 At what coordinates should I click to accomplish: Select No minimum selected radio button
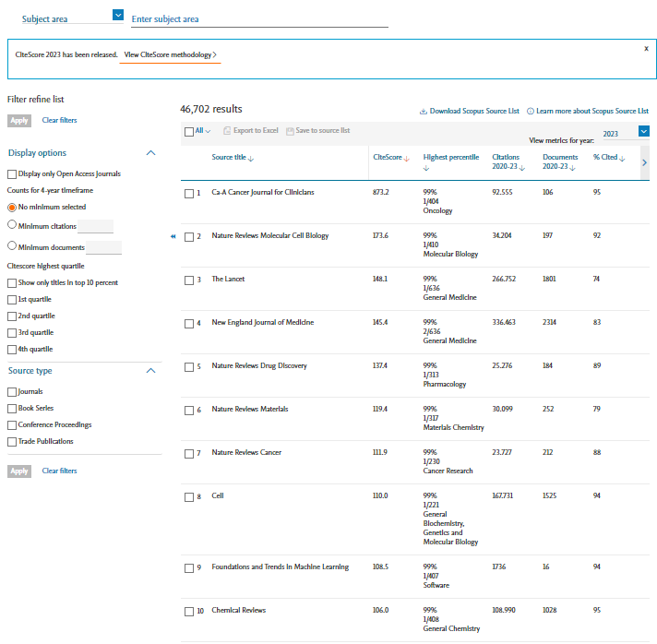12,208
